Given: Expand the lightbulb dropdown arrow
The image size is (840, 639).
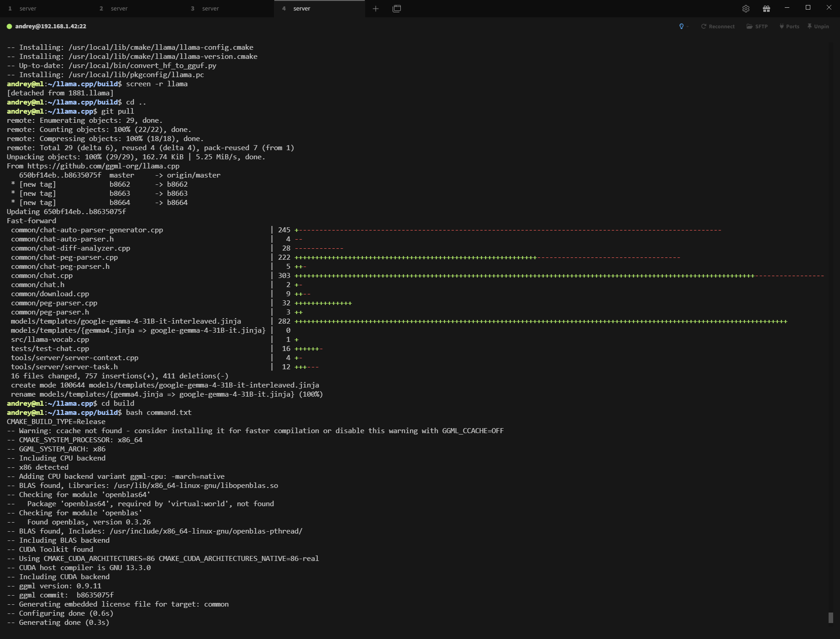Looking at the screenshot, I should tap(688, 27).
